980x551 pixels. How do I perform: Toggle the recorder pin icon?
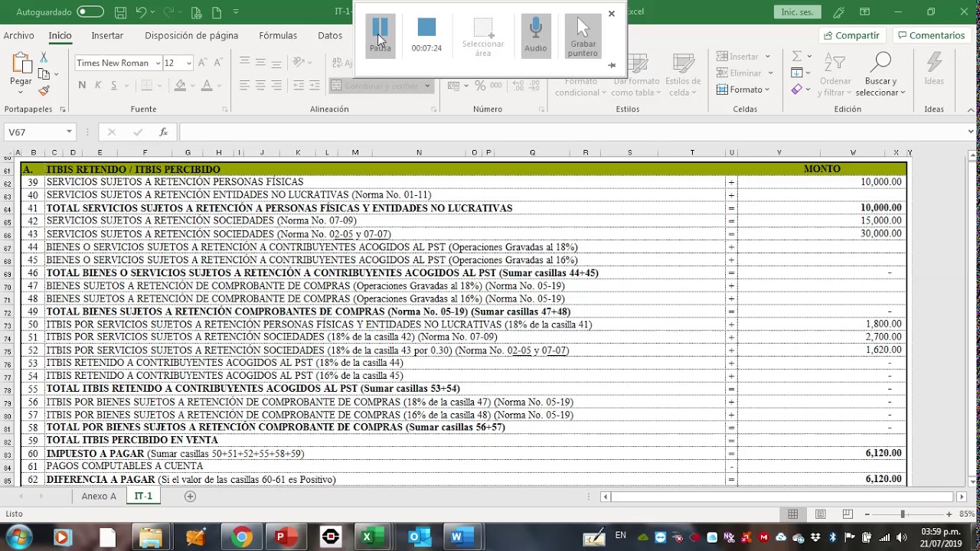pos(611,66)
